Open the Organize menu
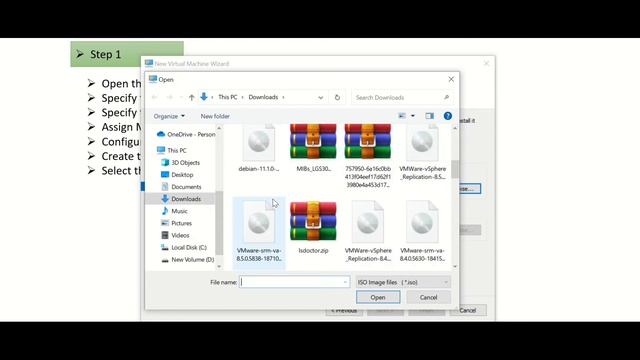The image size is (640, 360). tap(169, 116)
